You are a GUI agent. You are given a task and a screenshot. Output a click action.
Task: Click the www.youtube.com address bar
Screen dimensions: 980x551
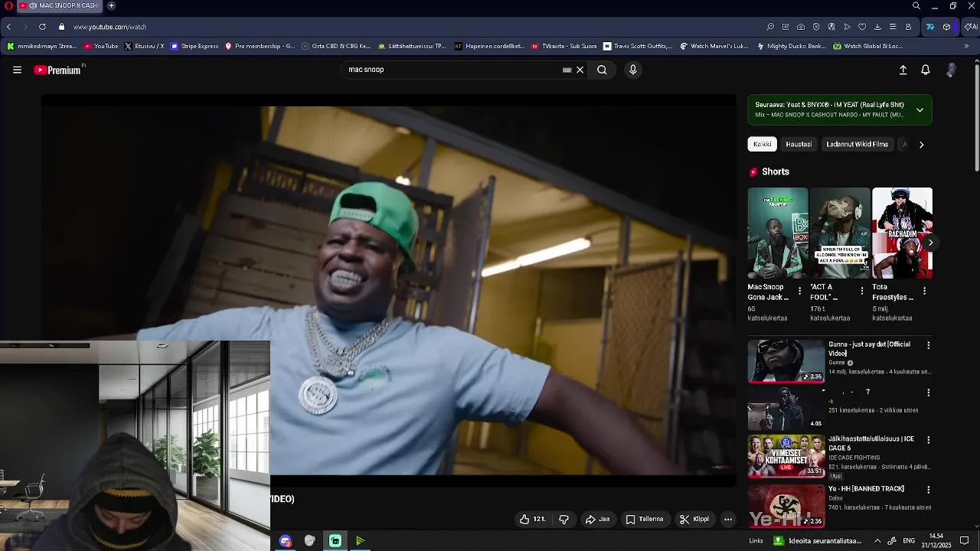point(109,27)
